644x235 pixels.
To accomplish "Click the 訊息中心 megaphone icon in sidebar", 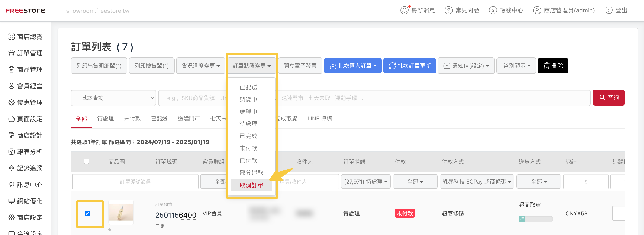I will tap(12, 185).
